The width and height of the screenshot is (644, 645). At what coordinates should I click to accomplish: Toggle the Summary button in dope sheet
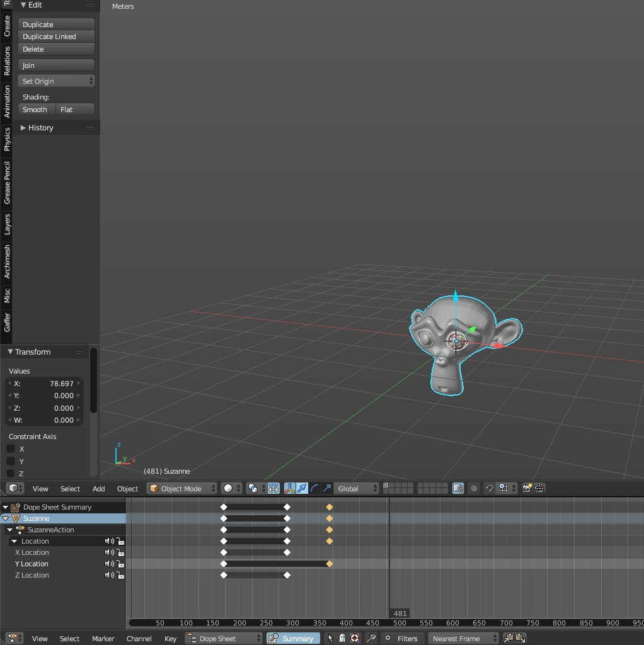tap(293, 638)
